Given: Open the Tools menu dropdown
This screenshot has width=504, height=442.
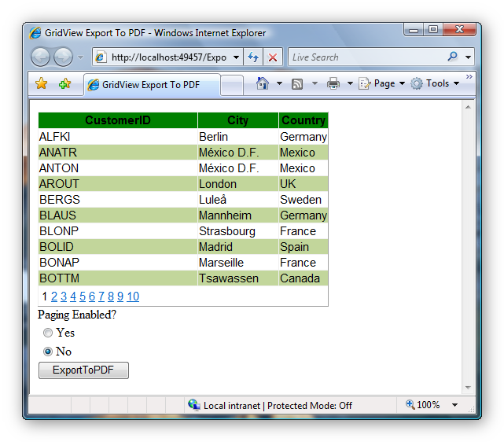Looking at the screenshot, I should [436, 83].
